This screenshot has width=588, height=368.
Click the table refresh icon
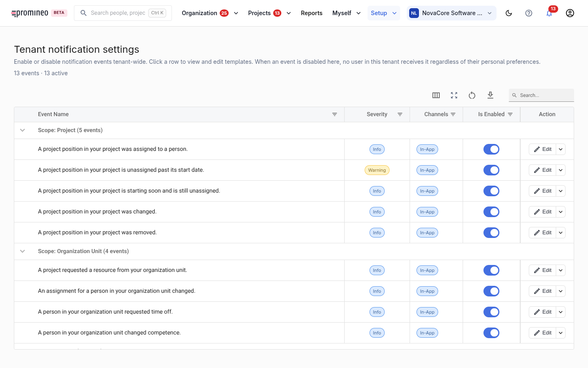click(x=472, y=95)
